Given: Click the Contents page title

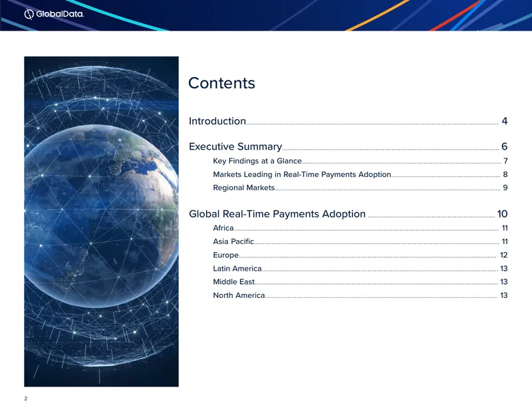Looking at the screenshot, I should click(221, 83).
